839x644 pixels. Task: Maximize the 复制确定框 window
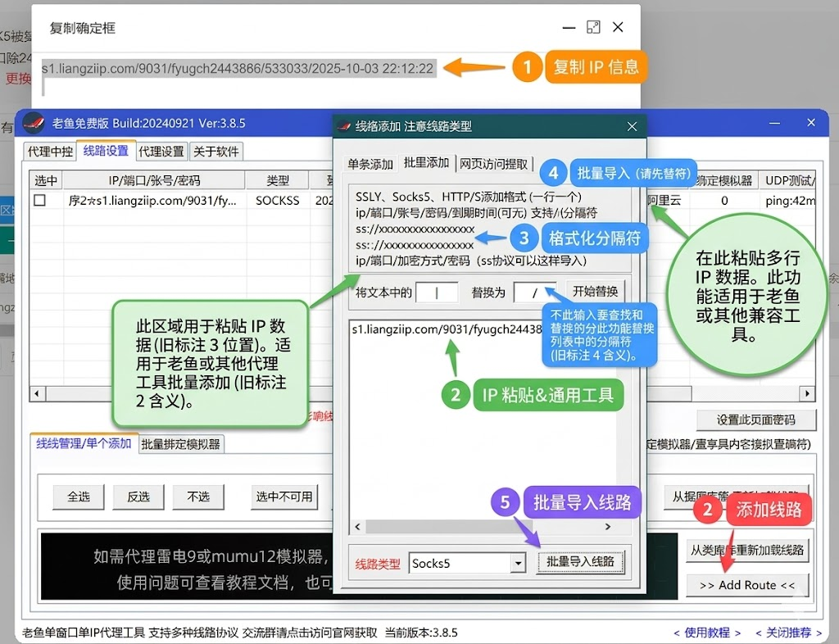[x=593, y=27]
